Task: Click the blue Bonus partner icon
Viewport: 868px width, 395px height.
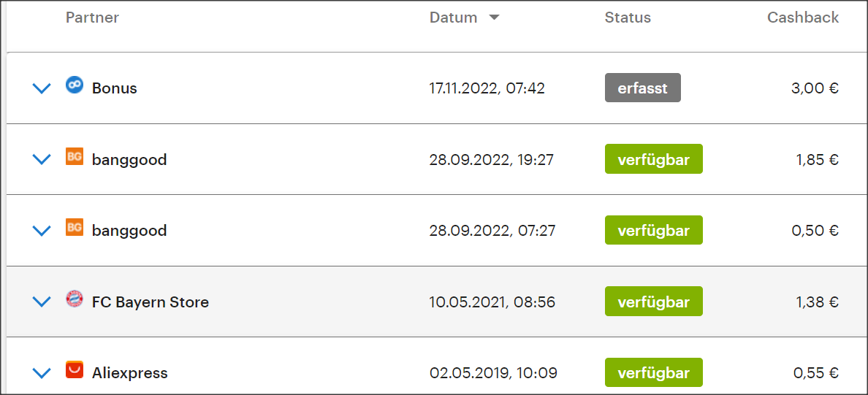Action: [x=75, y=85]
